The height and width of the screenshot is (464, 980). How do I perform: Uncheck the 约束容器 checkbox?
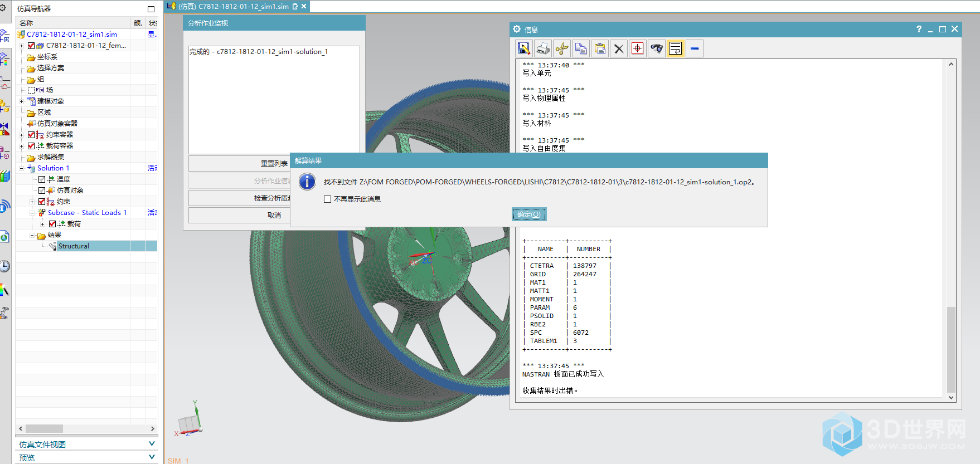pos(31,135)
